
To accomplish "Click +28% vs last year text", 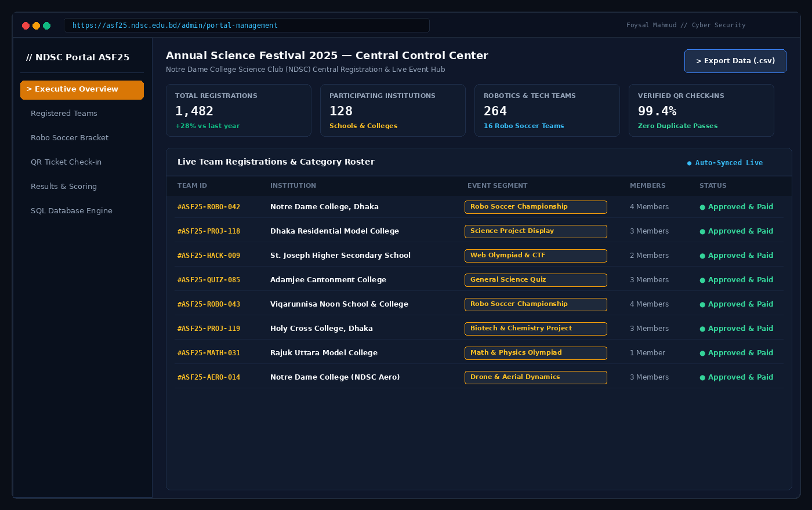I will [x=207, y=126].
